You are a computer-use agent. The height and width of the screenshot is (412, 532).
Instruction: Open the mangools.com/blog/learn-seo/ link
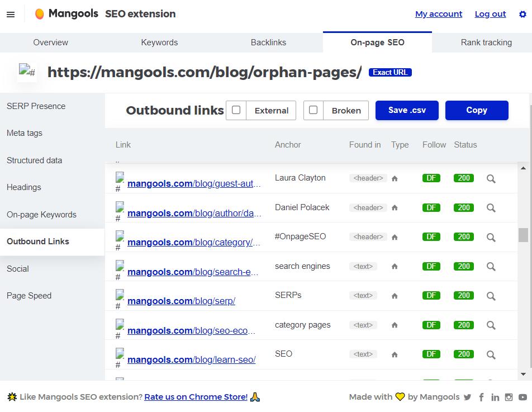[191, 360]
